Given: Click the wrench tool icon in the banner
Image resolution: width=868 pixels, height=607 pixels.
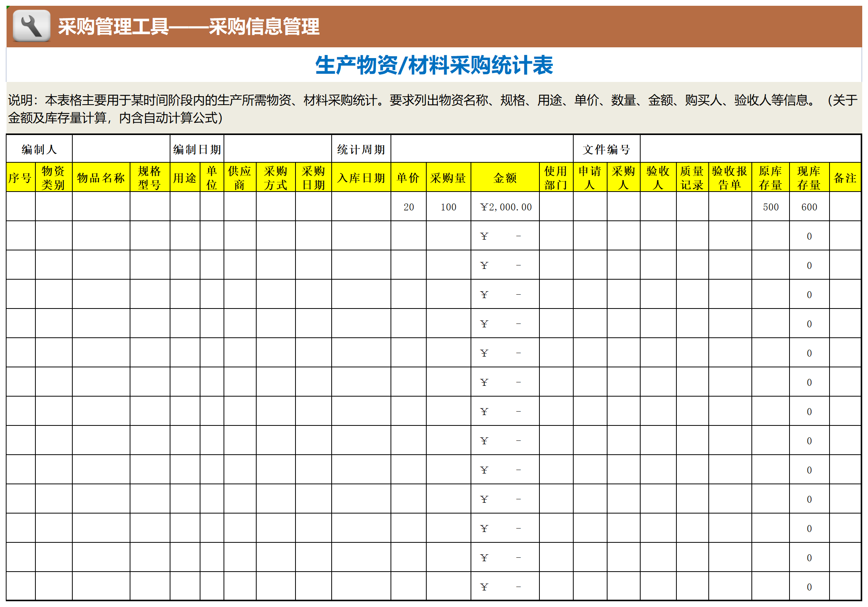Looking at the screenshot, I should click(x=32, y=26).
